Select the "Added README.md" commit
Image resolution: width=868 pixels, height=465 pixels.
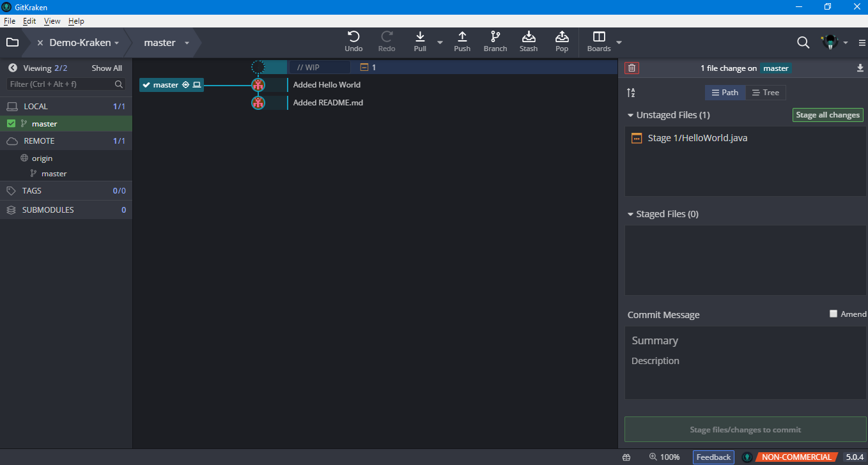(328, 102)
